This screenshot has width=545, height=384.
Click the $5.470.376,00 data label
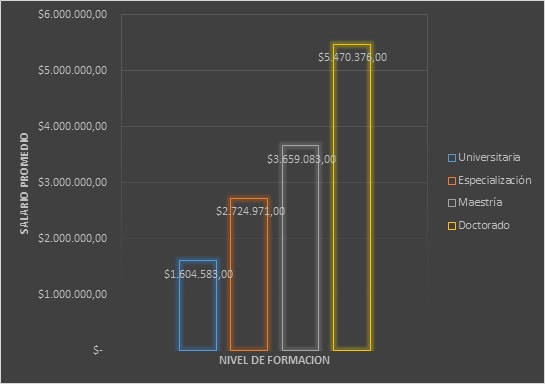coord(352,57)
